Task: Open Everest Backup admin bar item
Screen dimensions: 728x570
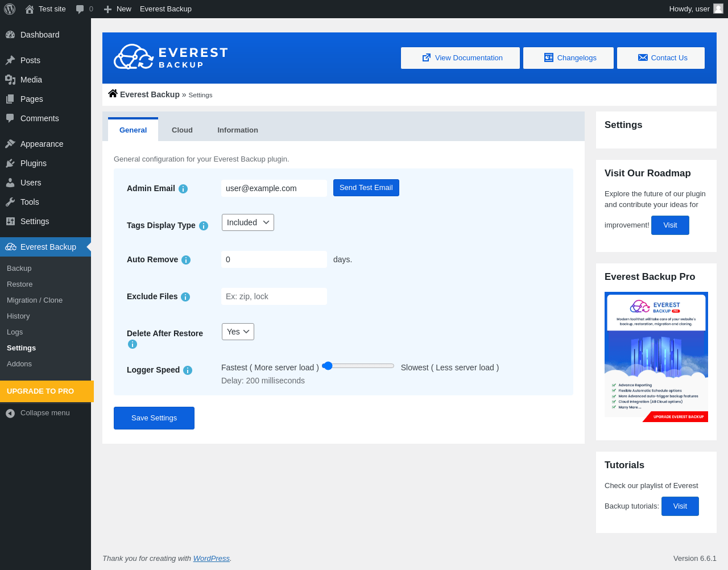Action: click(166, 9)
